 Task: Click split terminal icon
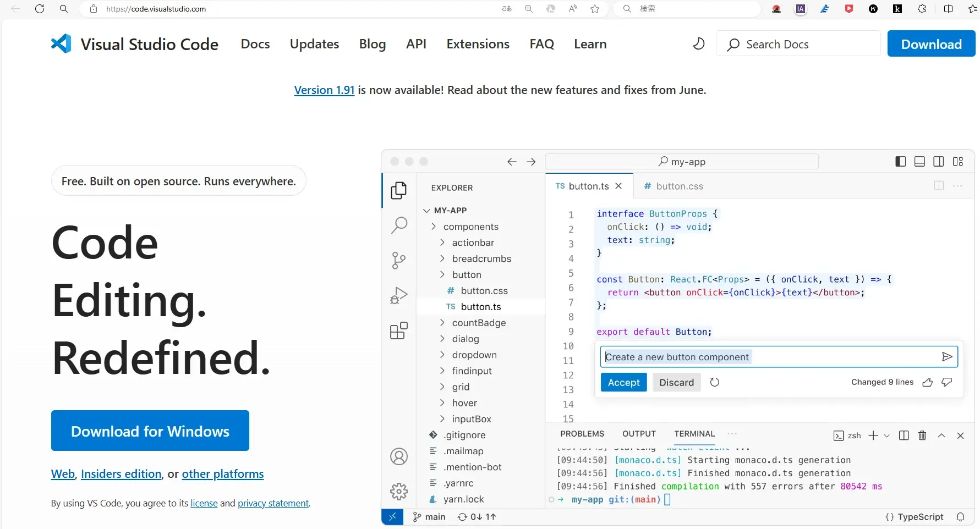click(904, 436)
